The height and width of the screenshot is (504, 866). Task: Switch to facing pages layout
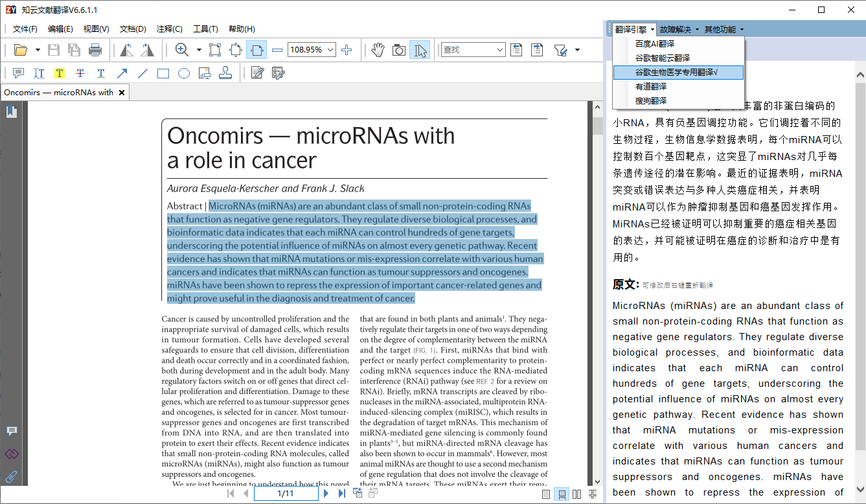(x=577, y=494)
